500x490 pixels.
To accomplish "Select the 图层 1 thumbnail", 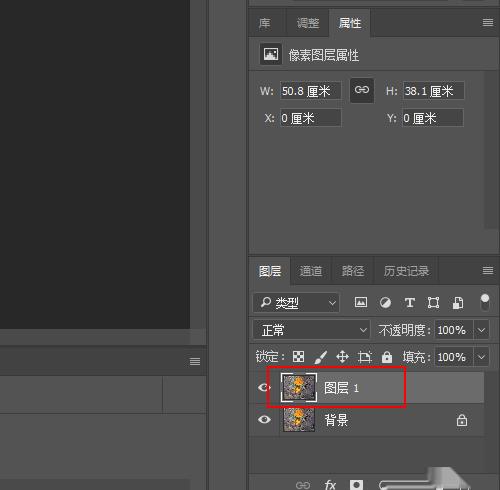I will (299, 387).
